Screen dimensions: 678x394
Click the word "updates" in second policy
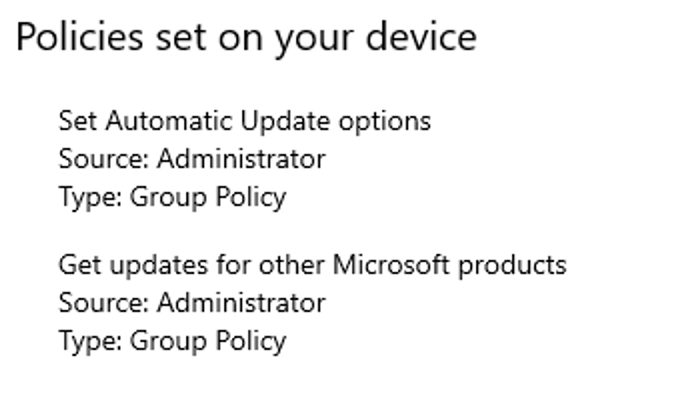[x=159, y=266]
